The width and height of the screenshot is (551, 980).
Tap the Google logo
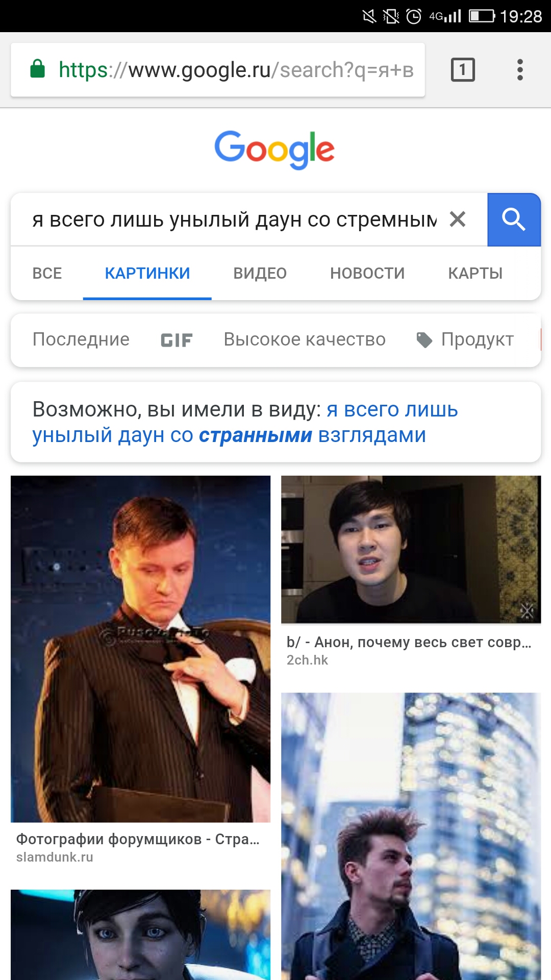coord(274,149)
